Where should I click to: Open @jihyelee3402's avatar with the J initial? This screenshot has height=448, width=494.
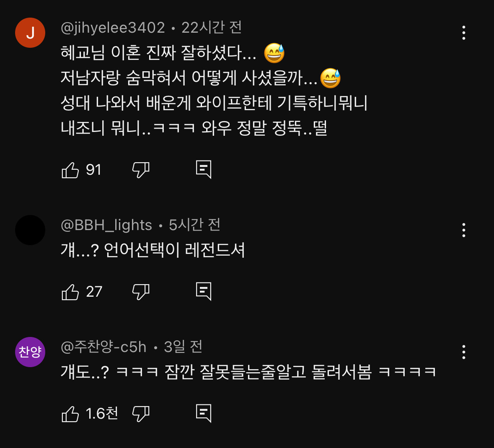click(30, 32)
